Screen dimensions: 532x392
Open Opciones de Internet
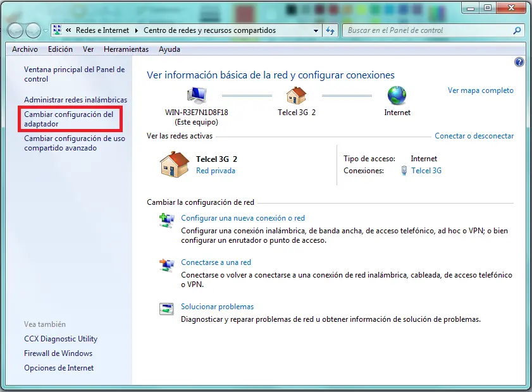59,368
